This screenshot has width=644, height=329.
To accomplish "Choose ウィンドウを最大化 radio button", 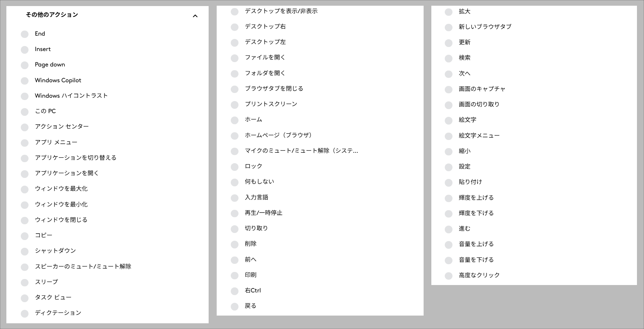I will [x=24, y=189].
